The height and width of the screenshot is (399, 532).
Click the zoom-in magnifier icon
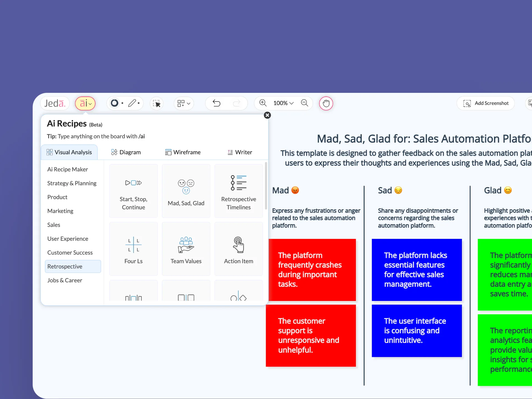click(x=263, y=103)
